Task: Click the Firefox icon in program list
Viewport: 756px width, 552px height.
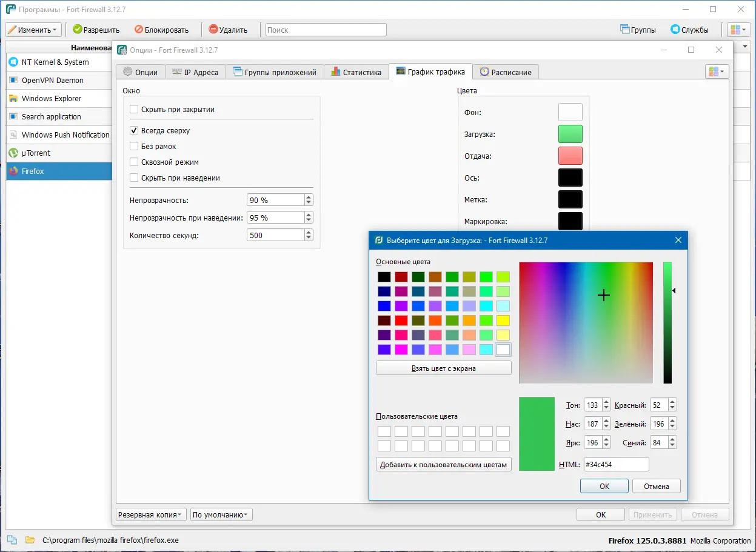Action: pos(13,171)
